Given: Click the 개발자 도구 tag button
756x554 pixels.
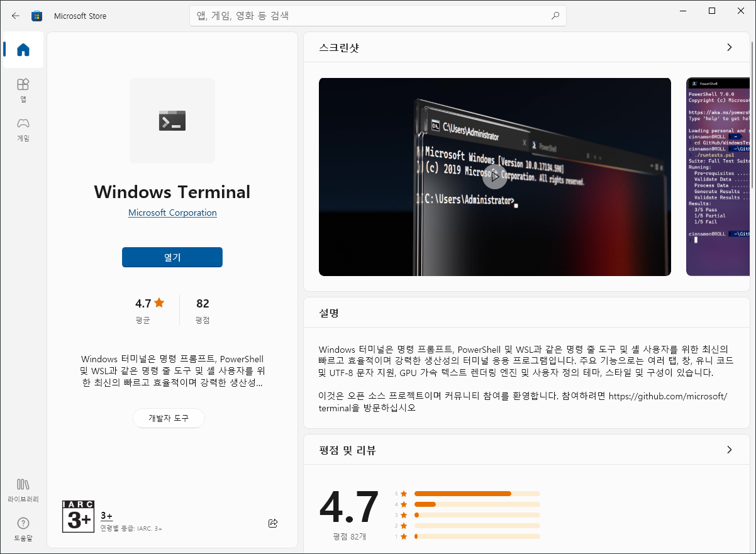Looking at the screenshot, I should [169, 418].
